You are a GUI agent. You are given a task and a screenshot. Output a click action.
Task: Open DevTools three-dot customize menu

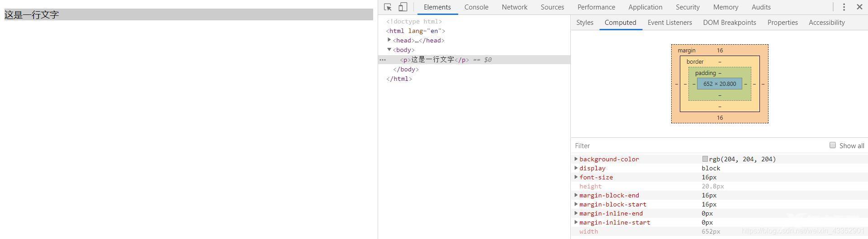click(844, 7)
